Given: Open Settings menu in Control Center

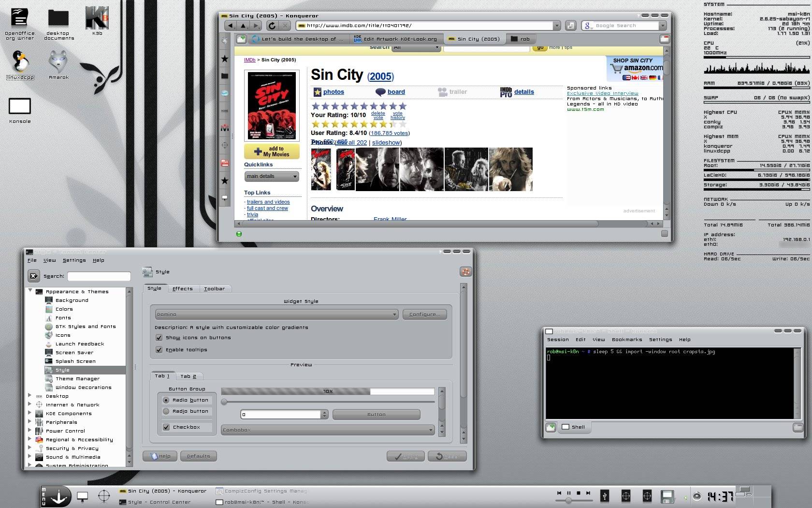Looking at the screenshot, I should pyautogui.click(x=74, y=260).
